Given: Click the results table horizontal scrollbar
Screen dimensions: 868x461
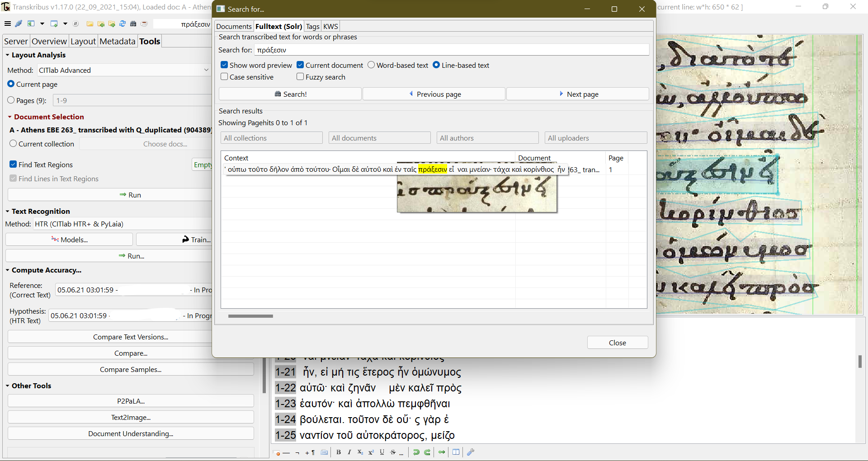Looking at the screenshot, I should click(x=250, y=316).
